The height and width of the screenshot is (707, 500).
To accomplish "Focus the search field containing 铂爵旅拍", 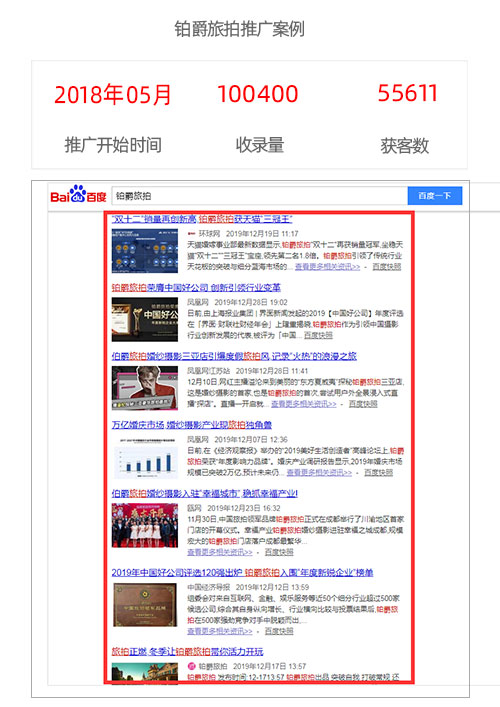I will [x=260, y=196].
